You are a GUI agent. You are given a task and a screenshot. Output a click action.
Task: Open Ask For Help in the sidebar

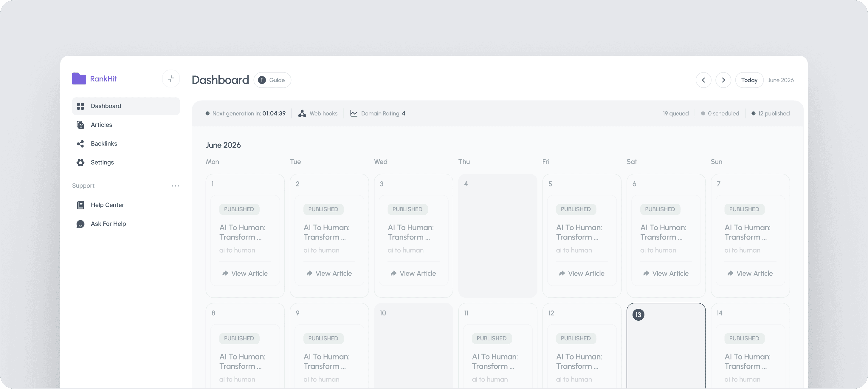tap(126, 224)
